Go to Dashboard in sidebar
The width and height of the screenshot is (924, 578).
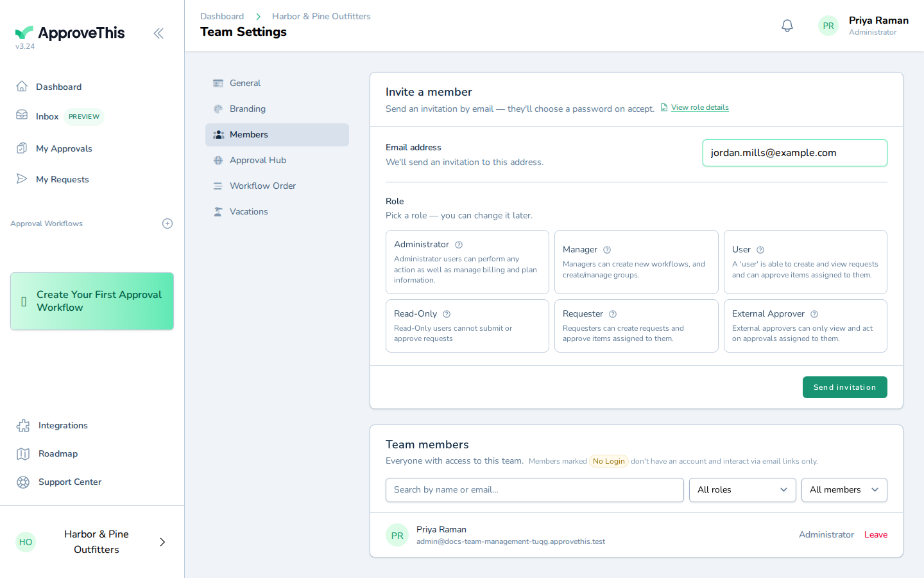tap(58, 87)
